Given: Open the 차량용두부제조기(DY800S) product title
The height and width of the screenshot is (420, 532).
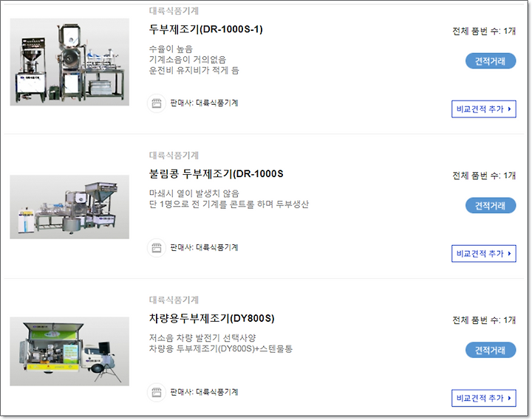Looking at the screenshot, I should click(x=212, y=318).
